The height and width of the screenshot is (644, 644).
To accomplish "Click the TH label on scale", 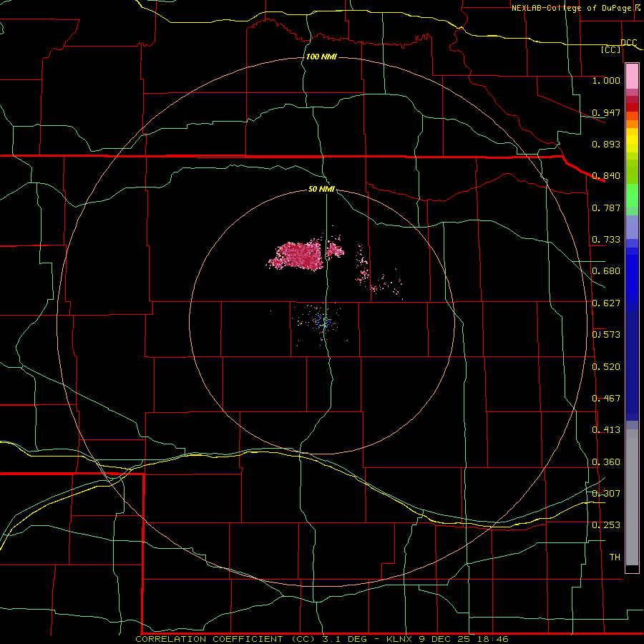I will point(615,557).
